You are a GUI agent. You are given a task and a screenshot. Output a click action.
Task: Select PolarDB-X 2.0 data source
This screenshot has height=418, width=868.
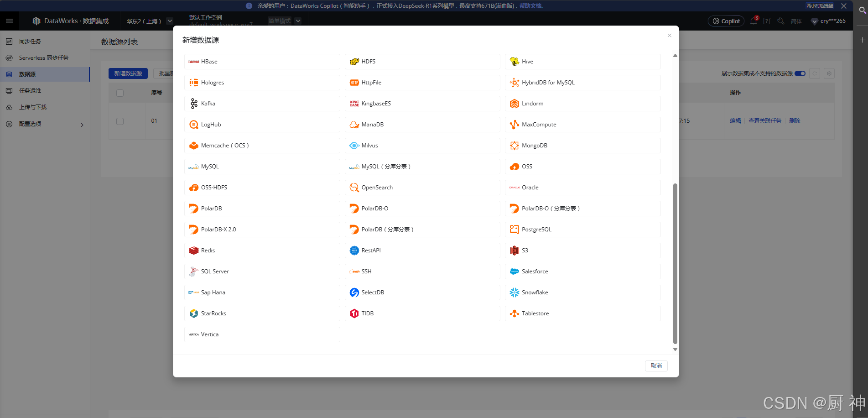pos(262,230)
